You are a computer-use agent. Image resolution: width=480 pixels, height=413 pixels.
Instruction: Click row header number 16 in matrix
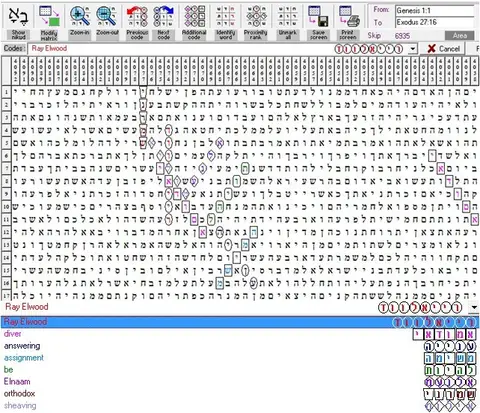(x=6, y=283)
